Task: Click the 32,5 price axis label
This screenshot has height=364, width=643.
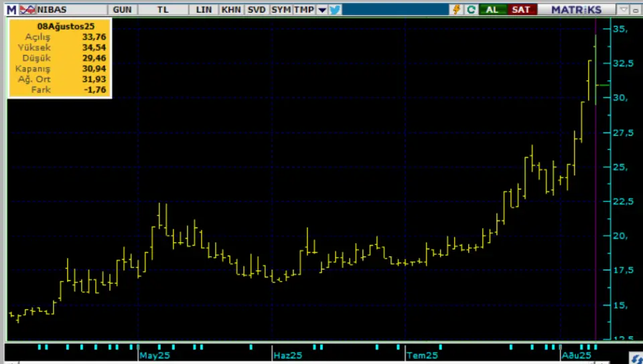Action: point(624,64)
